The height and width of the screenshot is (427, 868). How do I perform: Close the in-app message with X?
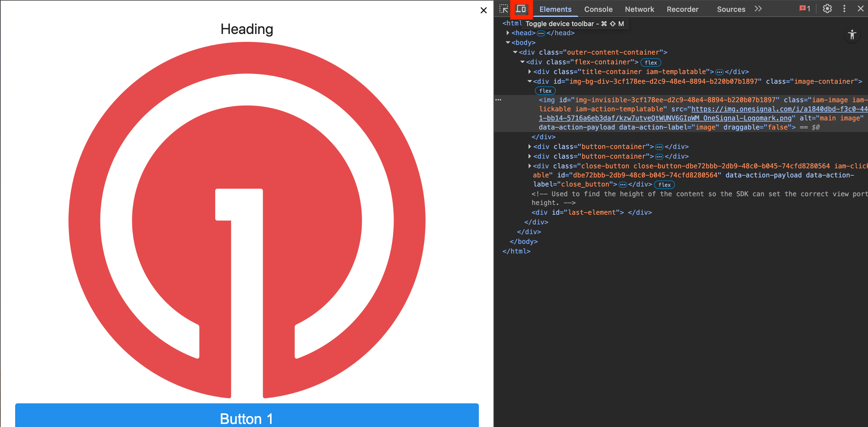pos(483,10)
